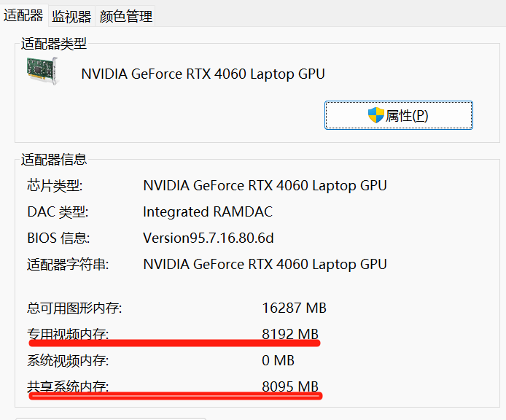Select the Version95.7.16.80.6d text
Viewport: 506px width, 420px height.
point(208,238)
